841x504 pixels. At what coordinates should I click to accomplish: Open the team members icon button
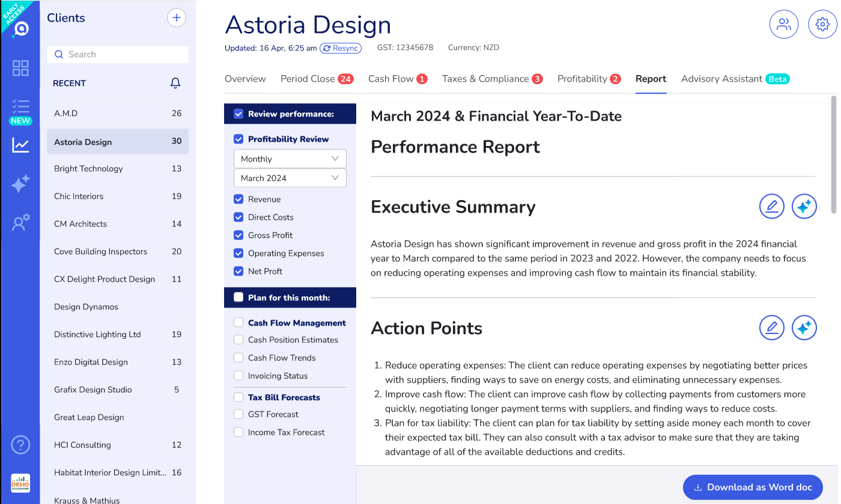(784, 25)
